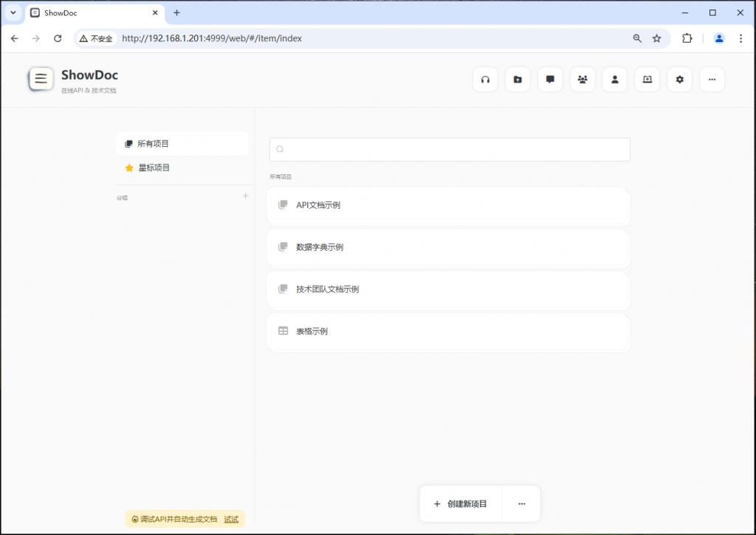
Task: Click the project search input field
Action: point(449,149)
